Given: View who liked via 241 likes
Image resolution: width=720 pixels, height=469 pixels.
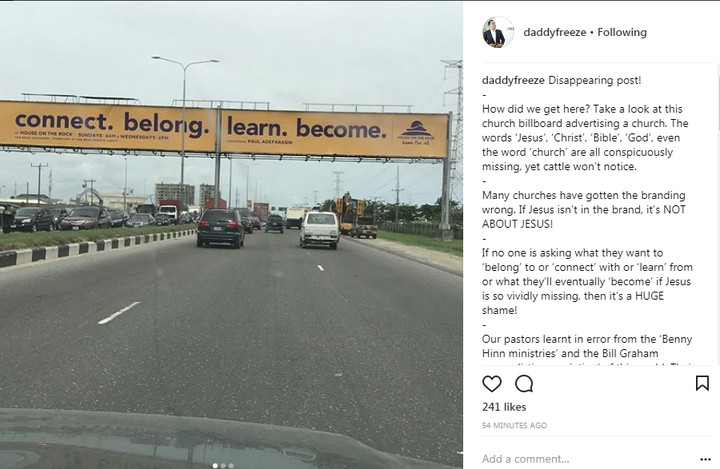Looking at the screenshot, I should pos(504,407).
